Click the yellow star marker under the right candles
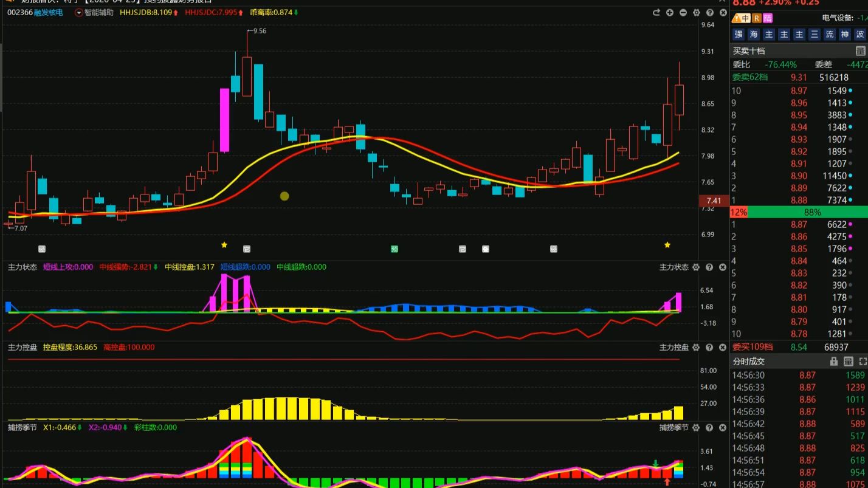This screenshot has width=868, height=488. tap(667, 245)
